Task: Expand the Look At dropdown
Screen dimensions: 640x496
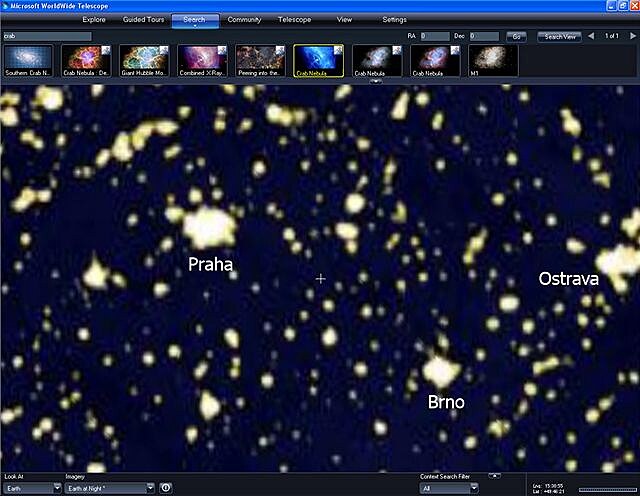Action: (x=30, y=488)
